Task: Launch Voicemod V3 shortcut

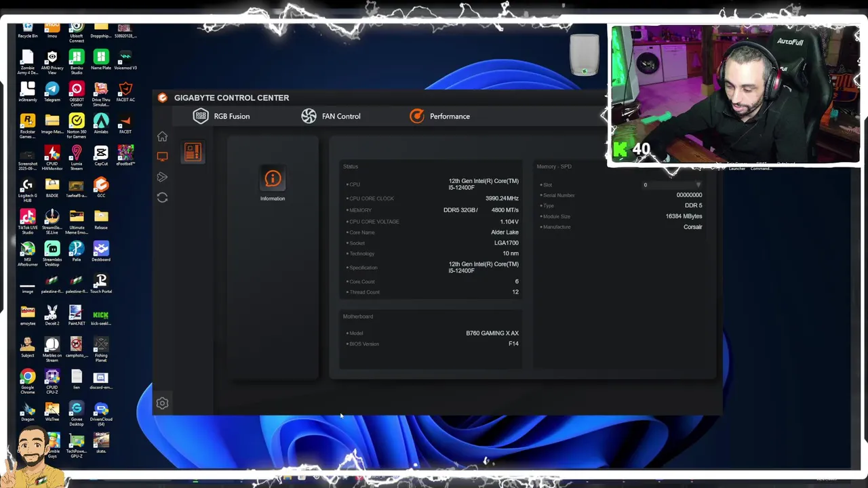Action: [125, 60]
